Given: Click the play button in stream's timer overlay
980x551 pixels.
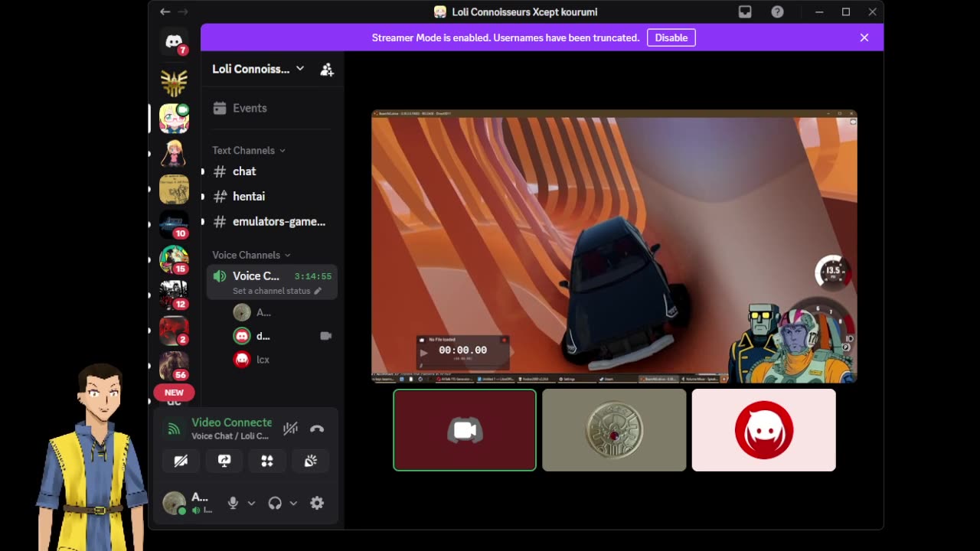Looking at the screenshot, I should tap(423, 353).
